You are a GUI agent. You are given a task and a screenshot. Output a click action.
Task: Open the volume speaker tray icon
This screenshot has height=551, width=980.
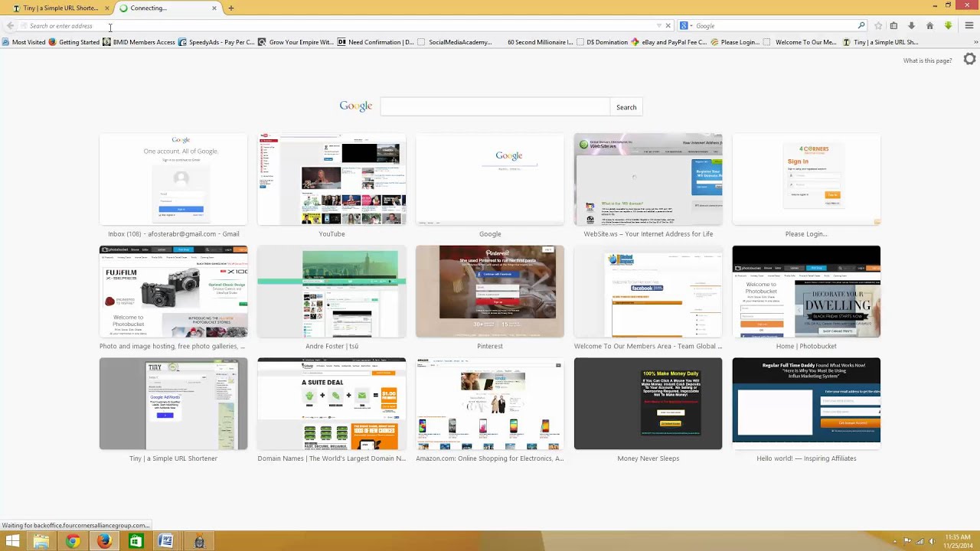932,541
